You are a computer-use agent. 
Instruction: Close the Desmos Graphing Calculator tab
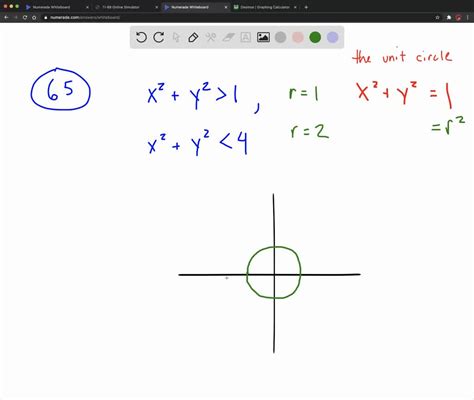295,7
